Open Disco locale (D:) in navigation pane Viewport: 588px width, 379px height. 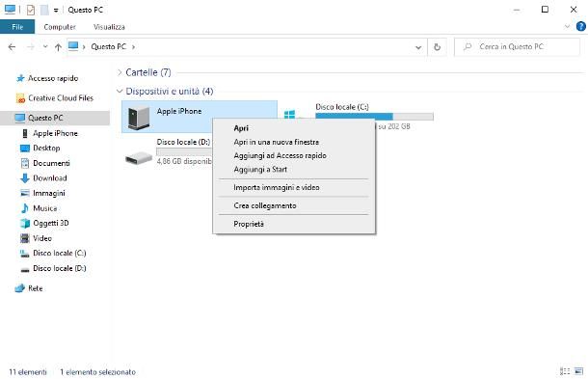coord(60,268)
